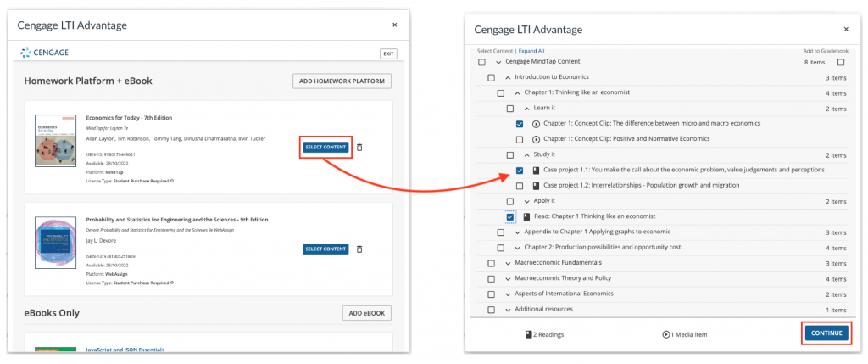
Task: Open JavaScript and JSON Essentials link
Action: [125, 350]
